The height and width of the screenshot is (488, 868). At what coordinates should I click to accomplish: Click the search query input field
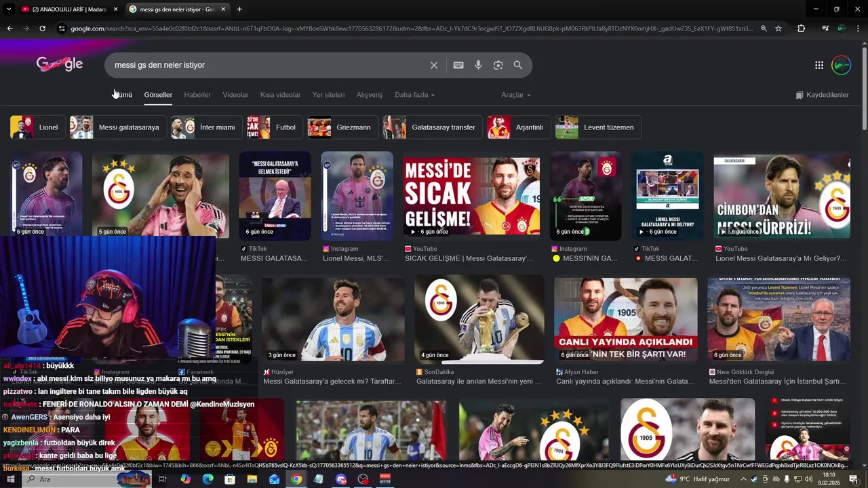coord(268,65)
